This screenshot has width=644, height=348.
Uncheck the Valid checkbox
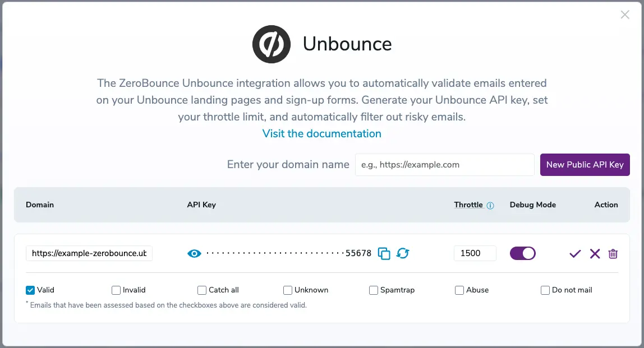point(30,290)
